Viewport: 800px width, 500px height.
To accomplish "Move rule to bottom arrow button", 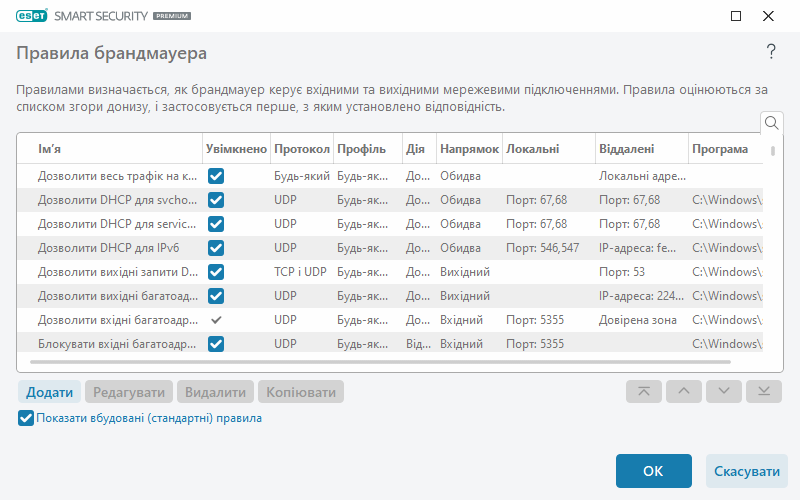I will [764, 391].
